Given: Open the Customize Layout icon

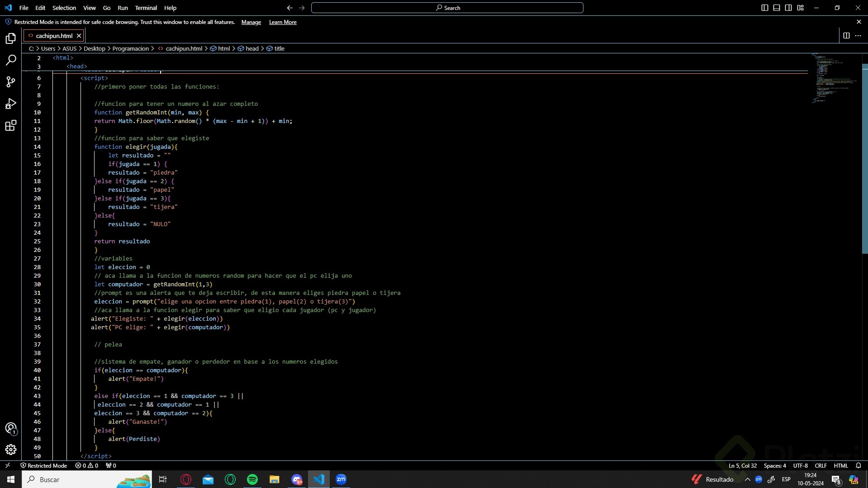Looking at the screenshot, I should point(801,8).
